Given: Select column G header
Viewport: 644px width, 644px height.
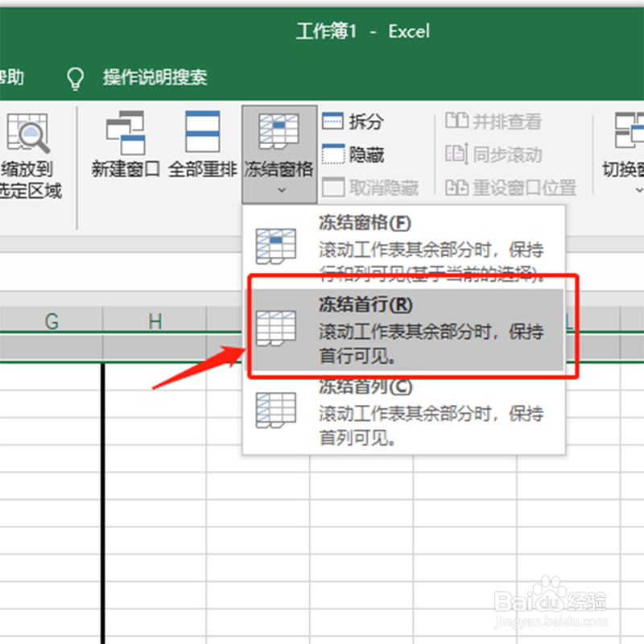Looking at the screenshot, I should [x=52, y=320].
